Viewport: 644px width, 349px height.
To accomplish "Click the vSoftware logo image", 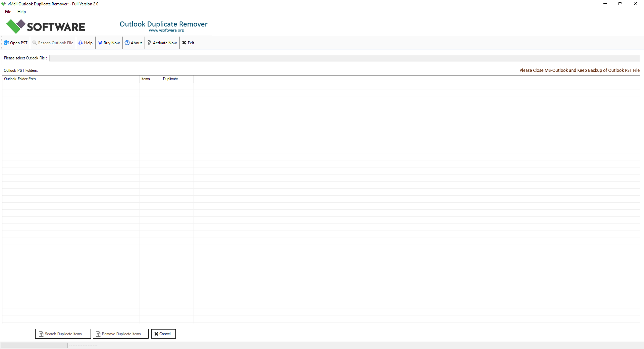I will (x=46, y=26).
